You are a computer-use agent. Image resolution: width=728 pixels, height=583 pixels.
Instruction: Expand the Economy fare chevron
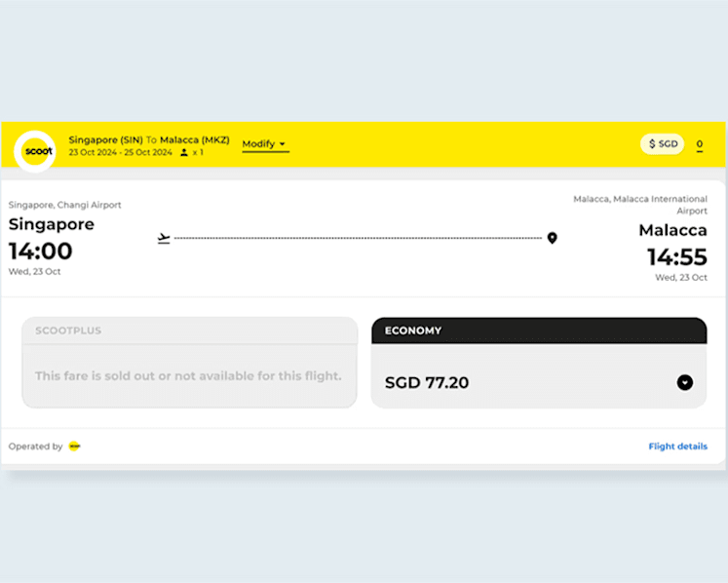pos(685,382)
